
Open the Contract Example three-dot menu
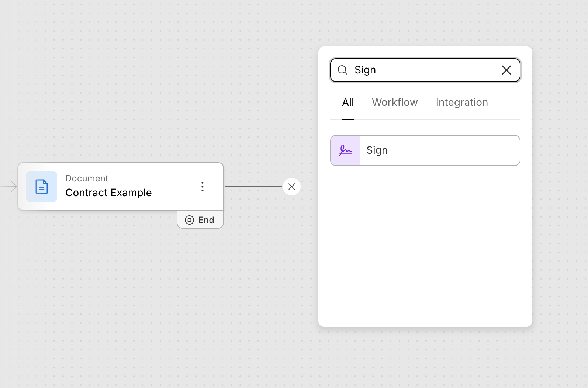pos(203,187)
